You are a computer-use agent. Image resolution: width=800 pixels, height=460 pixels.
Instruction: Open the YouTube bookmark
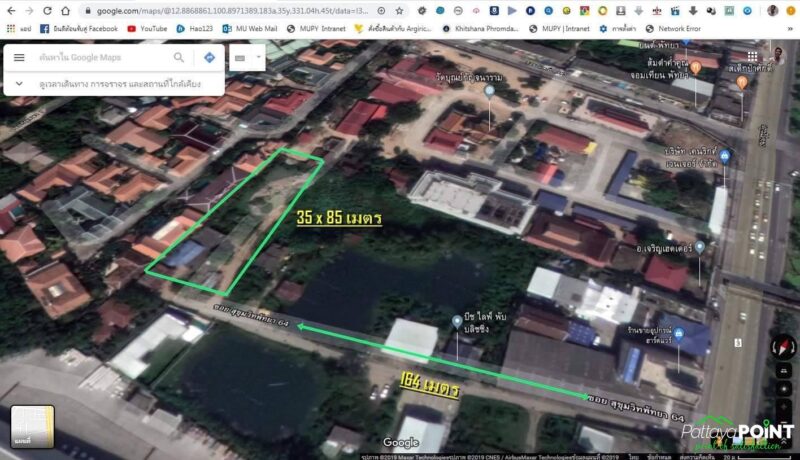pyautogui.click(x=146, y=29)
